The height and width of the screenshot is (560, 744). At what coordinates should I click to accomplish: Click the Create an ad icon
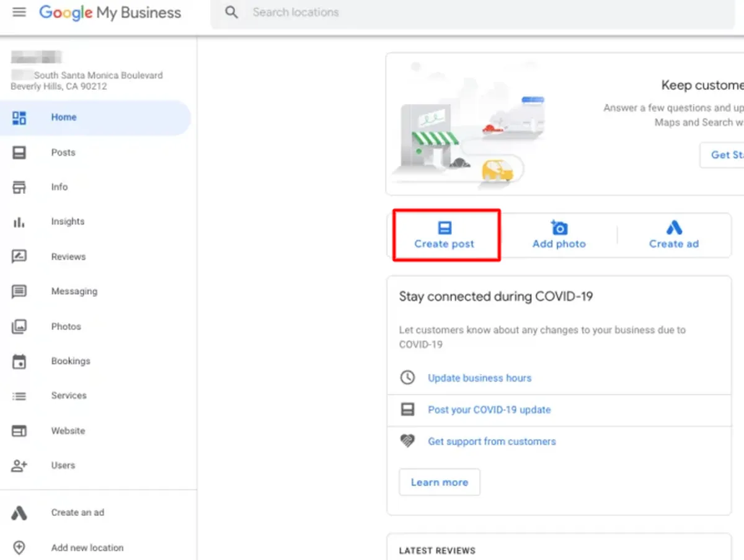pos(19,513)
